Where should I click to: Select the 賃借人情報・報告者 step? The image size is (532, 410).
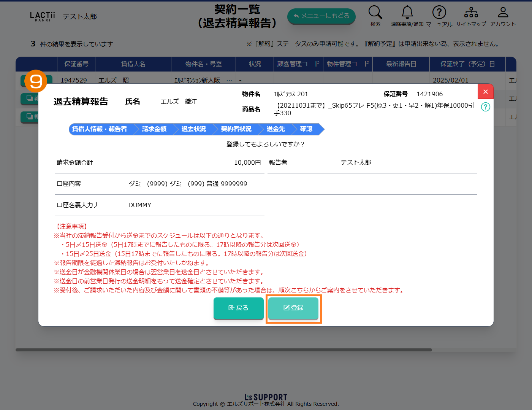pos(100,129)
